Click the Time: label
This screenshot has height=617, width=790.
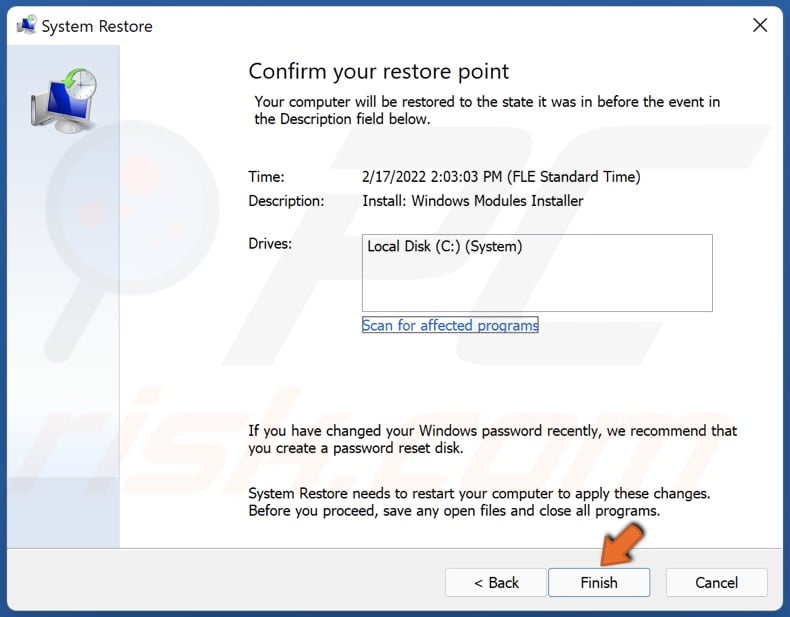click(266, 177)
